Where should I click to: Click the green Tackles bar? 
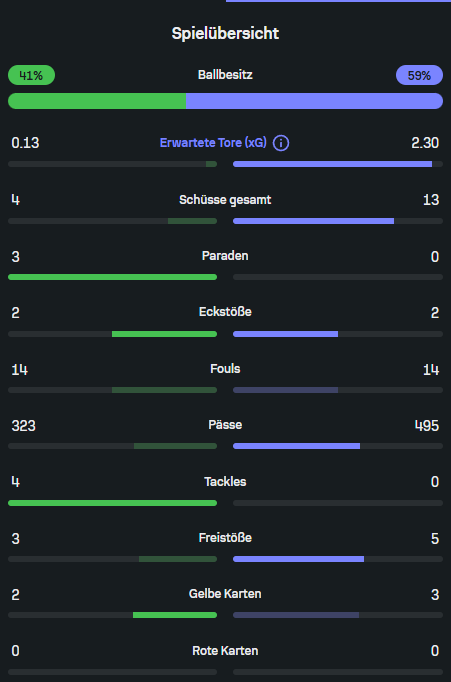(112, 503)
